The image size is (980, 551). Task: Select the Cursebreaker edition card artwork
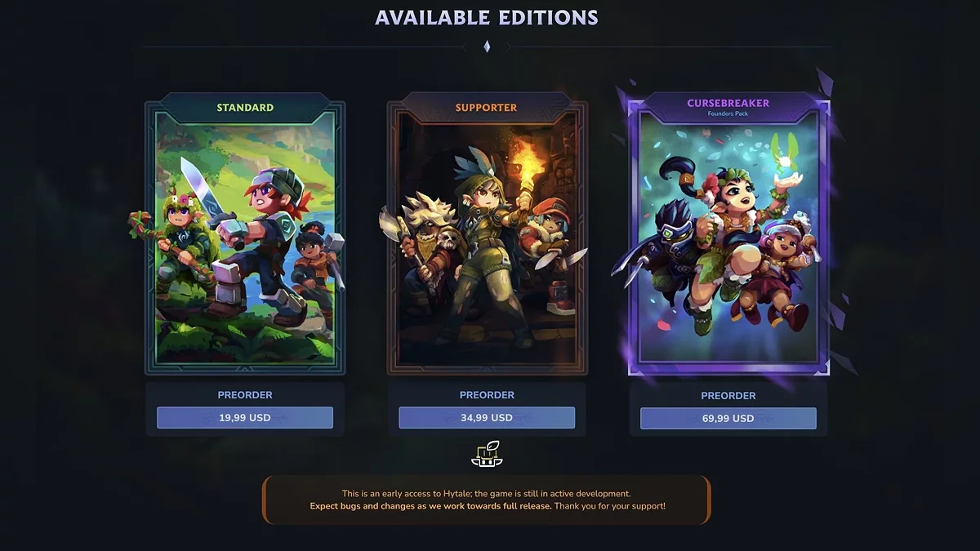pos(728,238)
